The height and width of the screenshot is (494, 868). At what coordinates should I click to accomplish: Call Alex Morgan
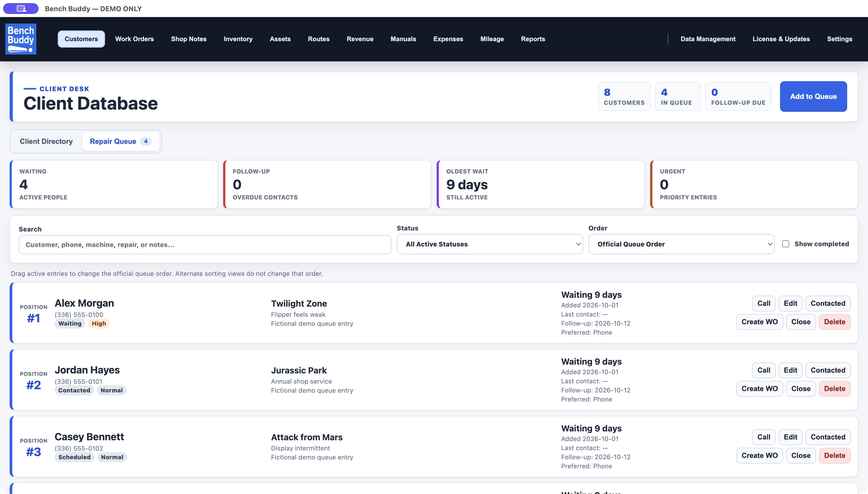764,303
